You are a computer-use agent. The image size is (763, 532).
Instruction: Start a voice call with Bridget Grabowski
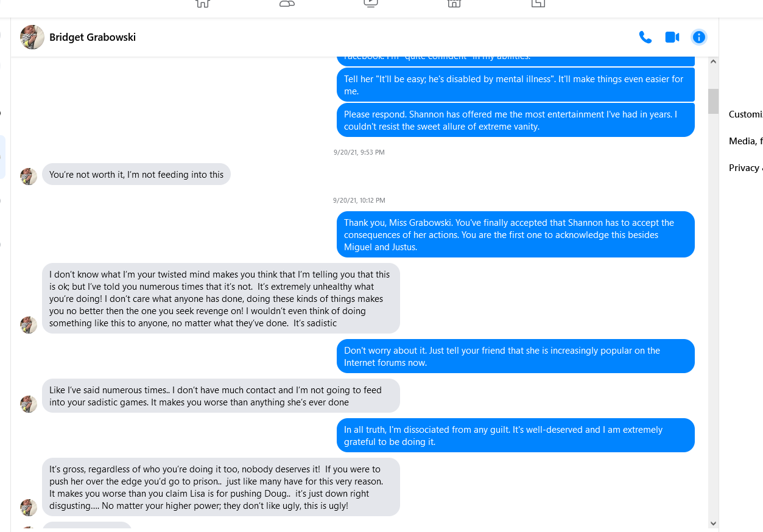[645, 37]
